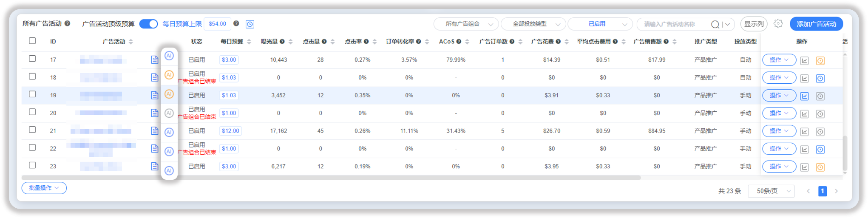Click the vertical table scrollbar thumb
Screen dimensions: 868x218
point(845,153)
